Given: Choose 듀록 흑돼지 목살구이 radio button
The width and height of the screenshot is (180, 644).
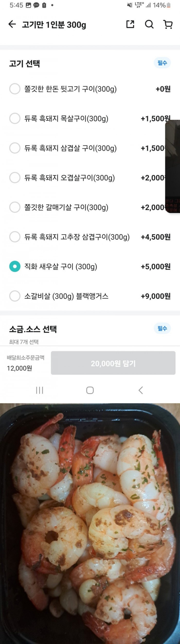Looking at the screenshot, I should tap(15, 119).
